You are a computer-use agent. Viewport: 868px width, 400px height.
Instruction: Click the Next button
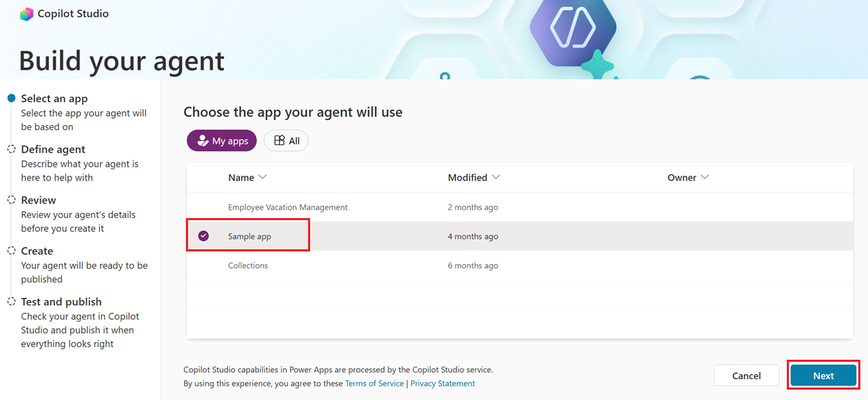point(823,375)
